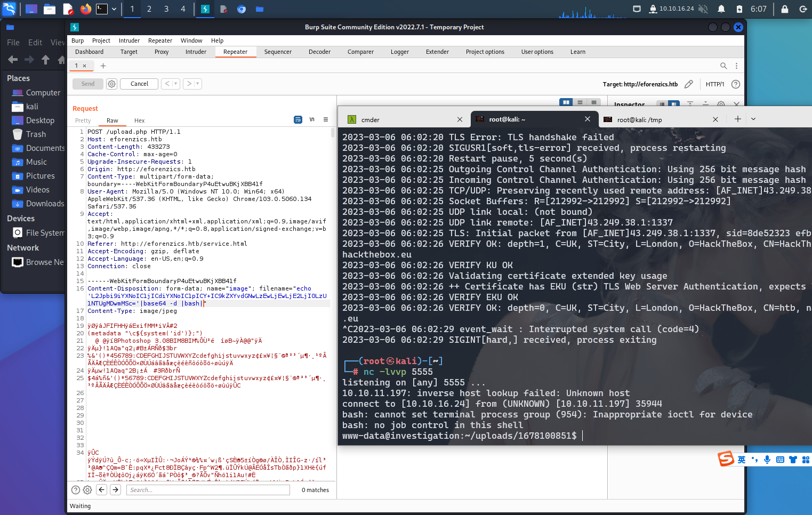The width and height of the screenshot is (812, 515).
Task: Open the Burp menu
Action: pos(78,41)
